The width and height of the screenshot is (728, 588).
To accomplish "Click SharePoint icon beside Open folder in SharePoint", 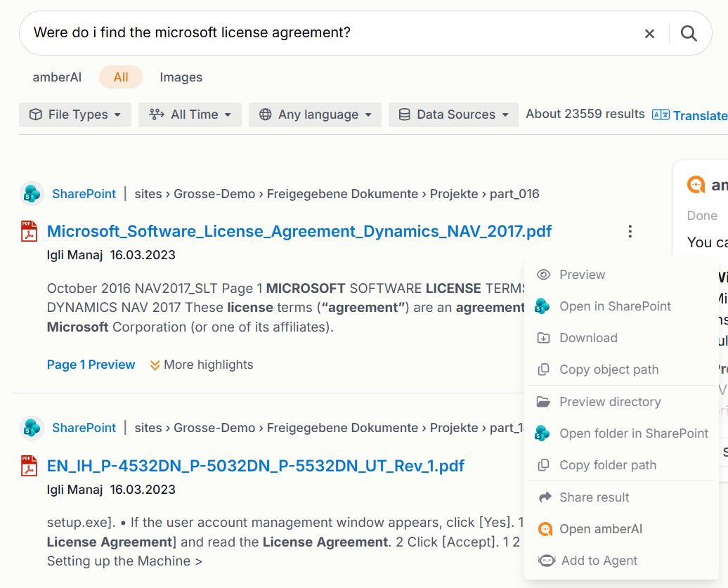I will pyautogui.click(x=542, y=433).
